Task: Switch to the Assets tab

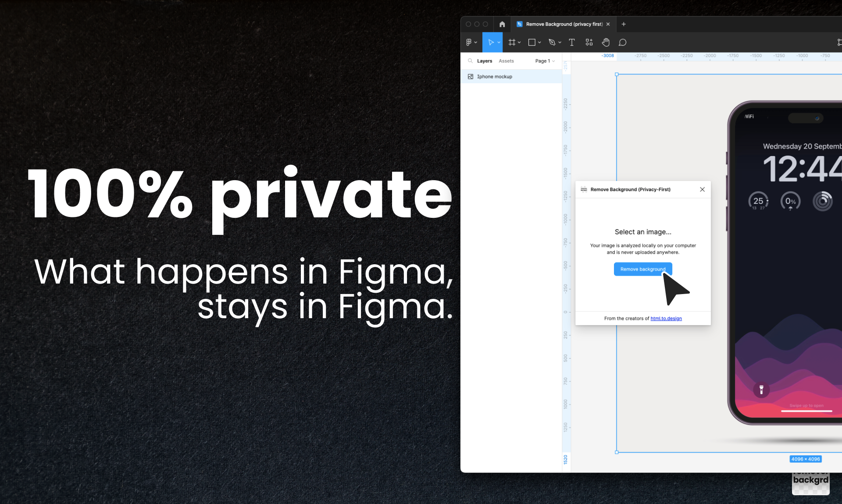Action: pos(506,61)
